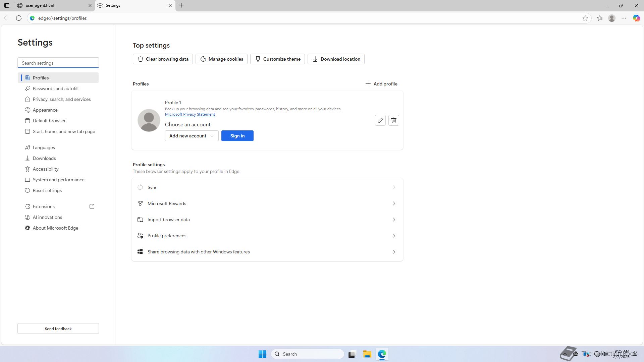Open the Settings and more ellipsis menu
The image size is (644, 362).
tap(624, 18)
